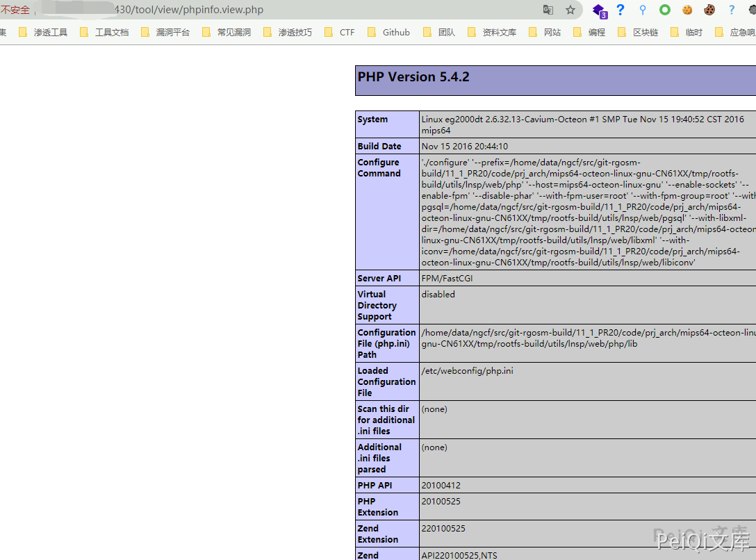Click the 不安全 security label in the address bar

click(15, 10)
